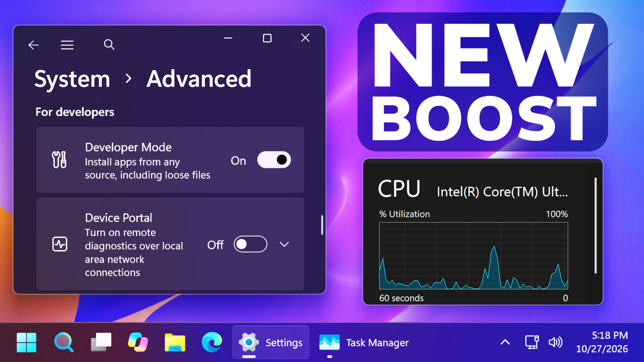This screenshot has height=362, width=644.
Task: Click the Settings search magnifier icon
Action: [109, 44]
